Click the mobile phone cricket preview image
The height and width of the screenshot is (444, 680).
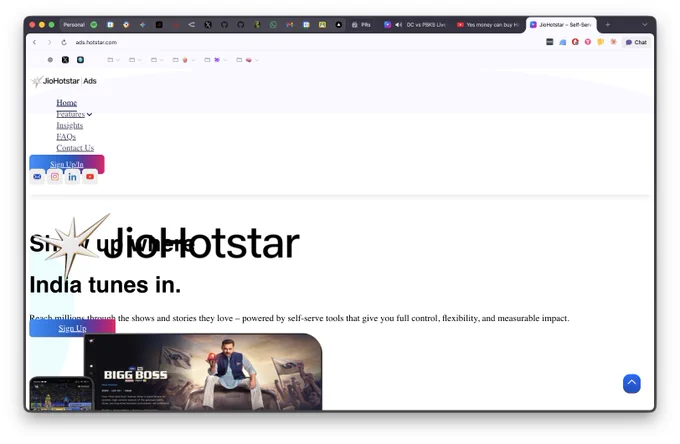pyautogui.click(x=61, y=393)
